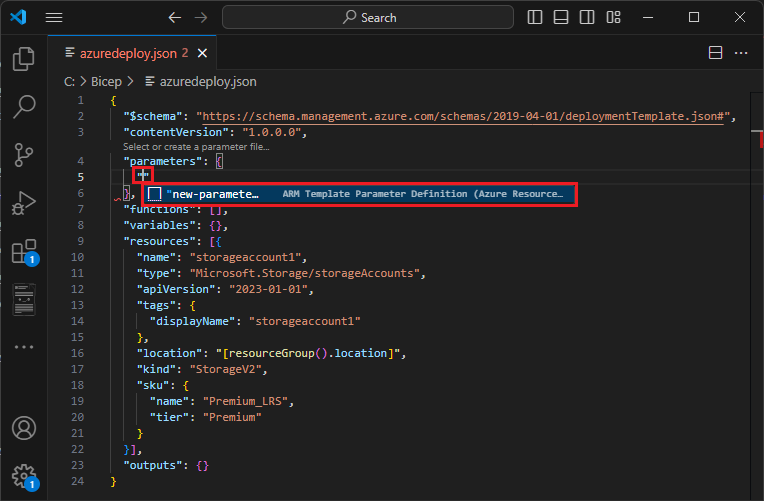Click the "Premium_LRS" value

point(245,401)
